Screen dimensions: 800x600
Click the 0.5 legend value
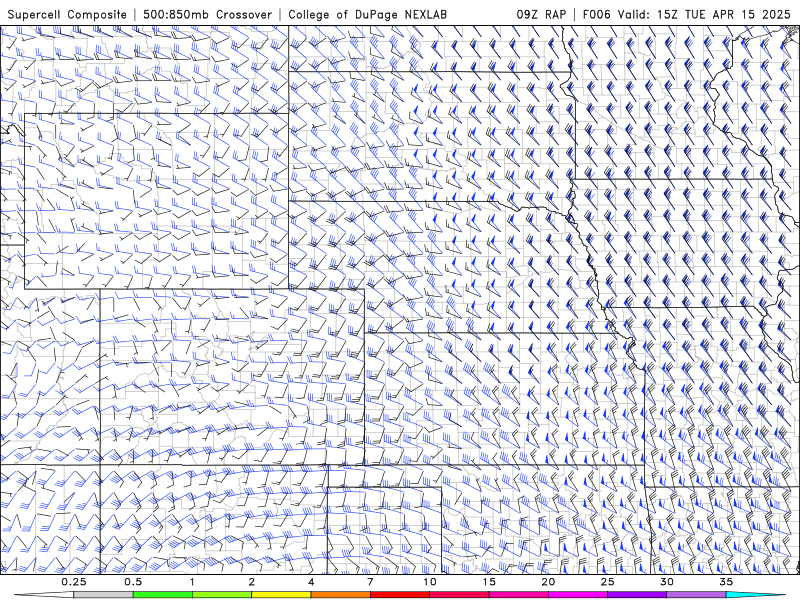click(x=133, y=582)
